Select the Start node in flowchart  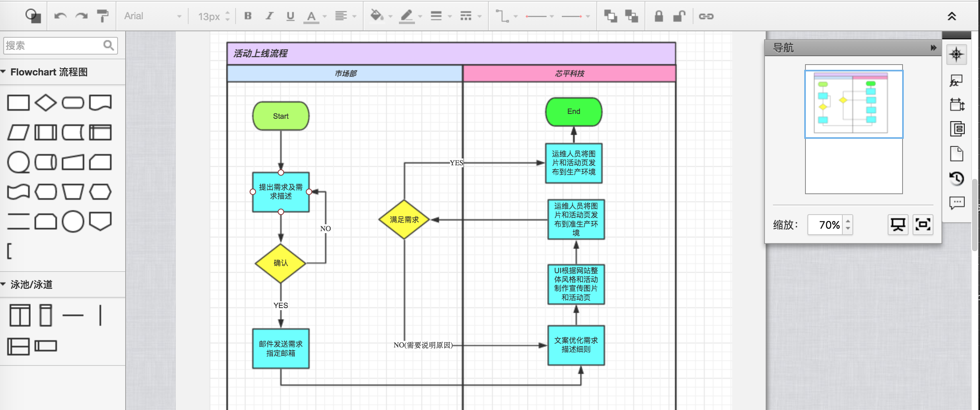click(281, 116)
